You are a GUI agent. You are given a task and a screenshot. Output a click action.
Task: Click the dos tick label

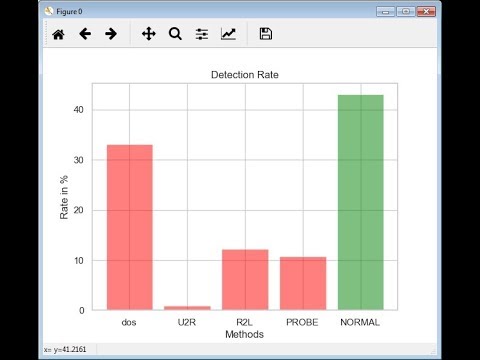[x=129, y=322]
